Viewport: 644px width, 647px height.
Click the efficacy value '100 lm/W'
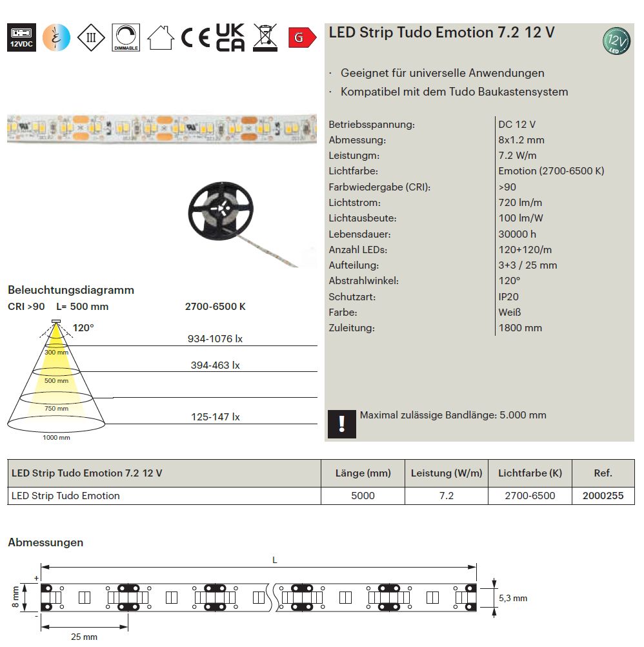point(521,218)
